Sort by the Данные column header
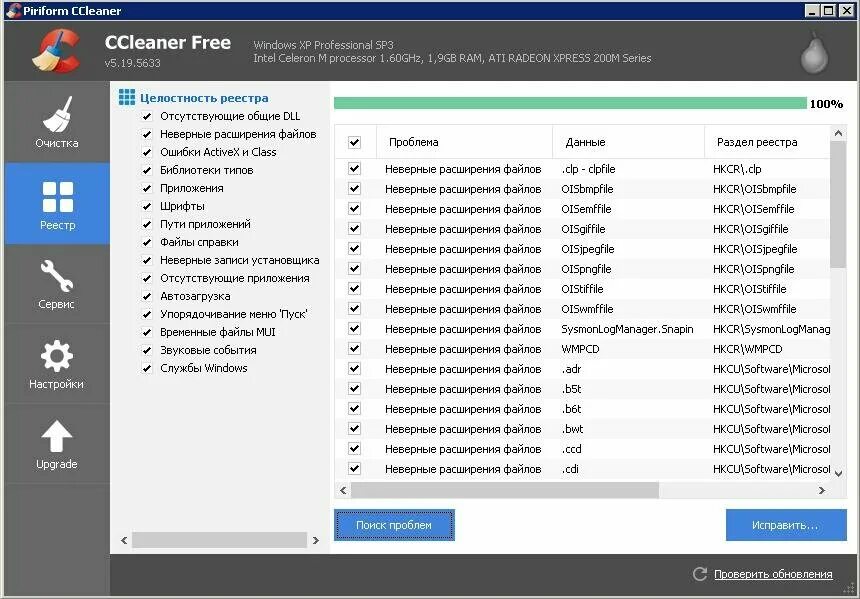 629,142
